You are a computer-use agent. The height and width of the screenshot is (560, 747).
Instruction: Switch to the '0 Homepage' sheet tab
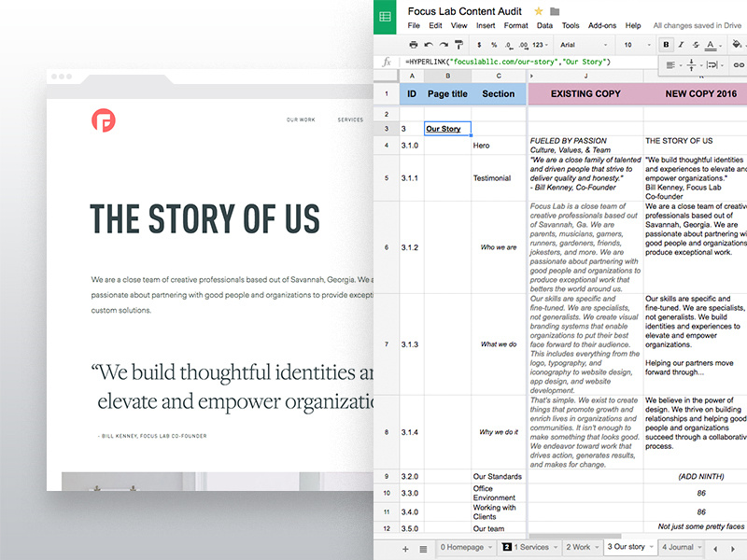[x=466, y=547]
